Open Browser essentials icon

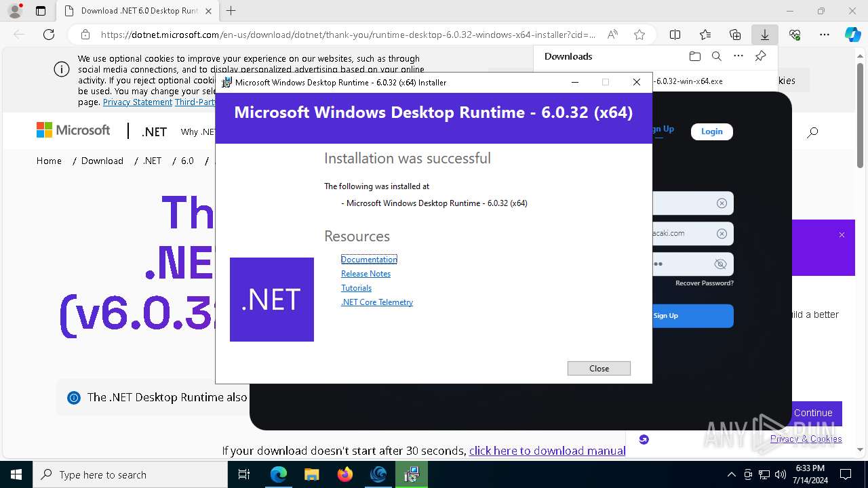coord(795,35)
